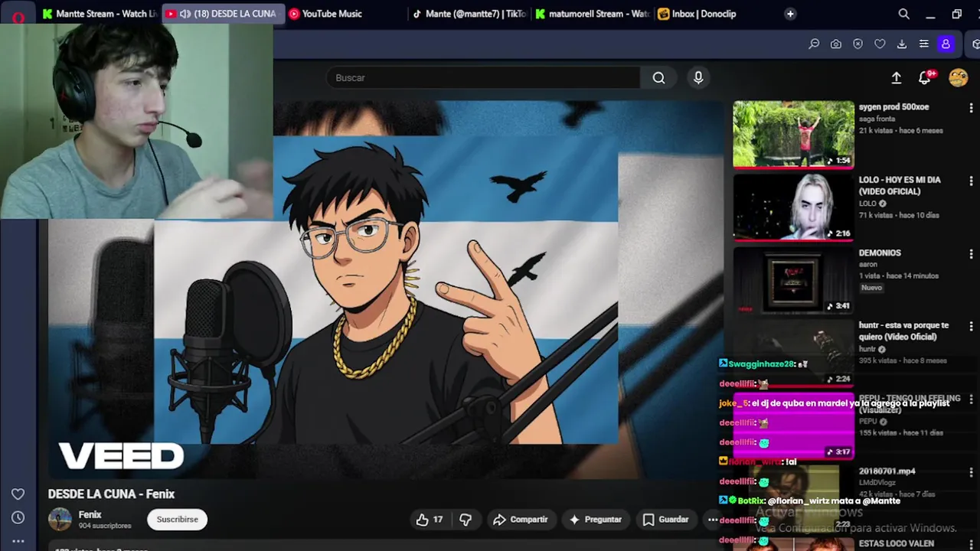Open more actions three-dot menu under video
Image resolution: width=980 pixels, height=551 pixels.
pyautogui.click(x=713, y=520)
